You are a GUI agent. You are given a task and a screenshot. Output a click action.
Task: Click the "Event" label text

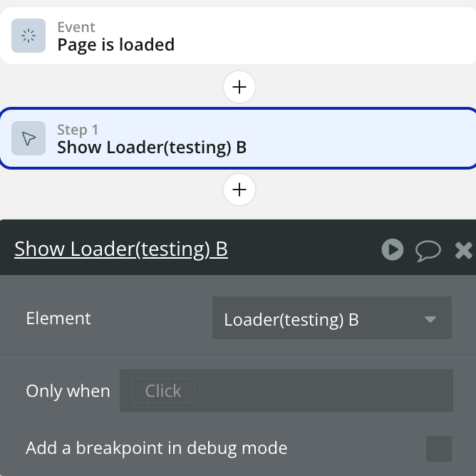(x=76, y=27)
